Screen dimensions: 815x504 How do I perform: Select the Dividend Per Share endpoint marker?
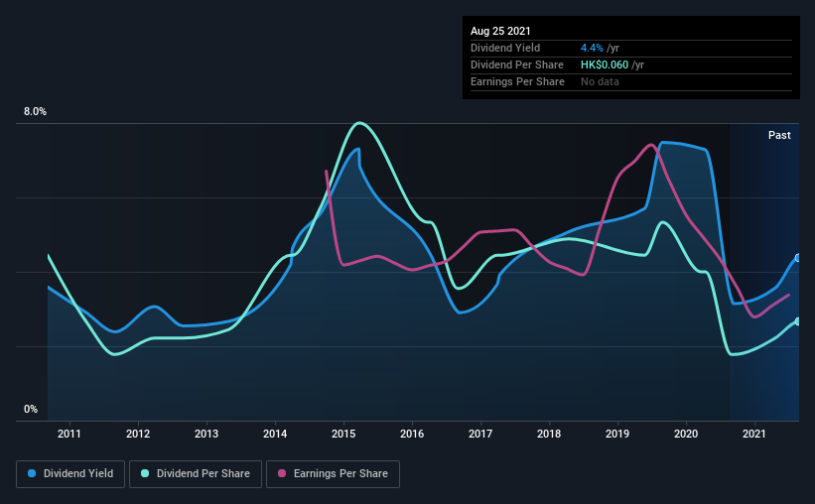(x=798, y=321)
